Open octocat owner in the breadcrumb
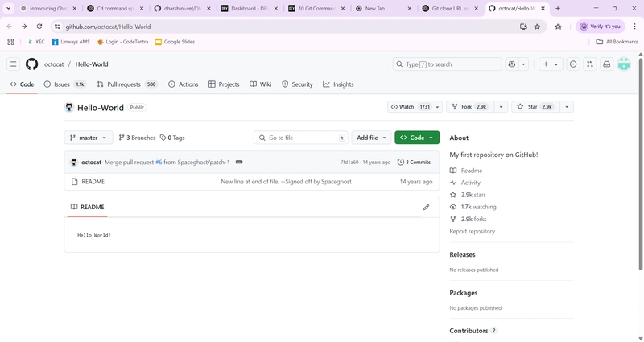 (x=54, y=64)
